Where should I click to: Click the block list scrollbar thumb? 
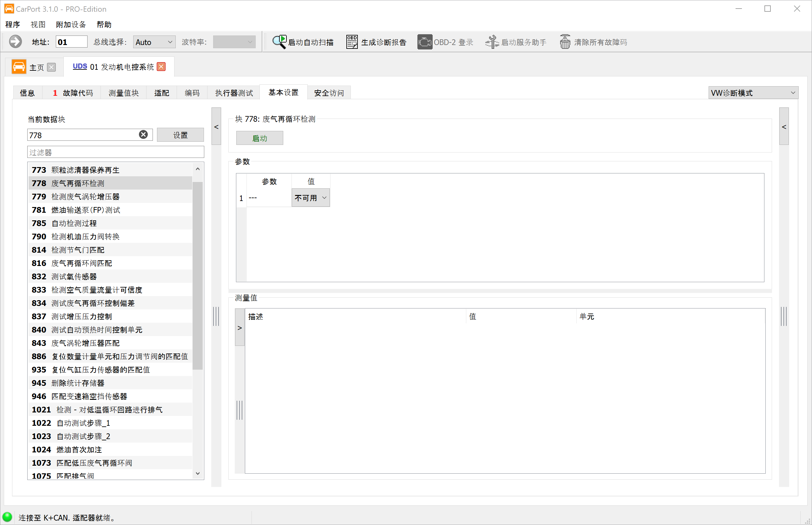pos(198,275)
